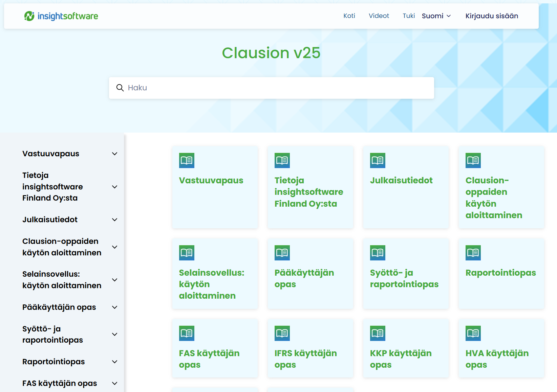
Task: Click book icon on Clausion-oppaiden käytön card
Action: (x=473, y=160)
